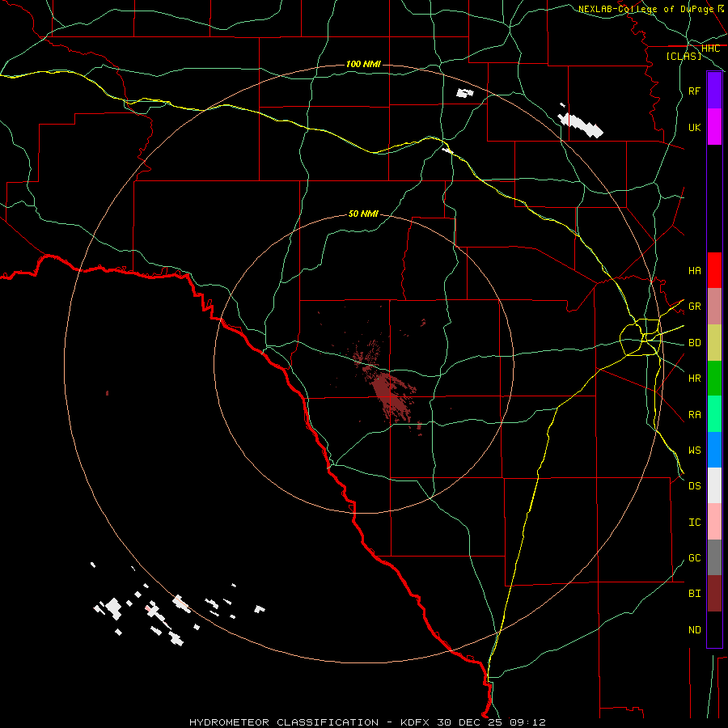The height and width of the screenshot is (728, 728).
Task: Click the RF legend label
Action: [695, 91]
